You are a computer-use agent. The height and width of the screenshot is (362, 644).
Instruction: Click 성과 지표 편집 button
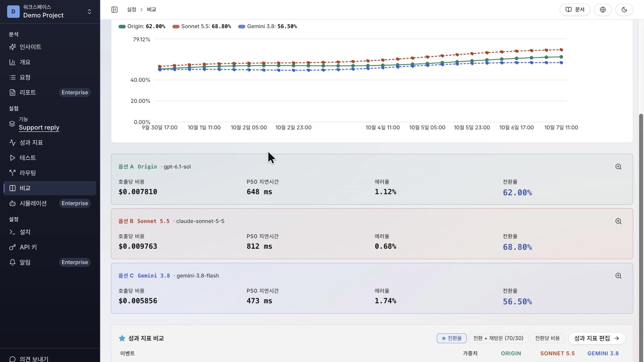click(x=597, y=338)
